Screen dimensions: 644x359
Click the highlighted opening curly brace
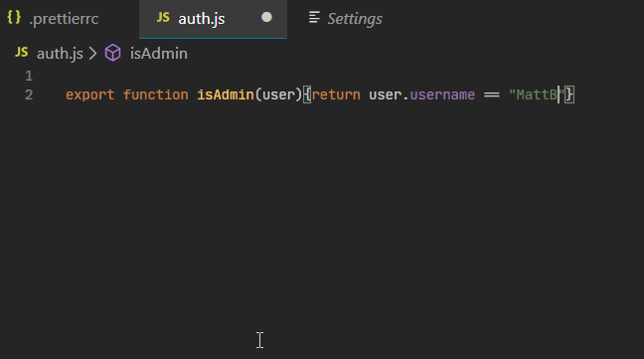pos(307,94)
